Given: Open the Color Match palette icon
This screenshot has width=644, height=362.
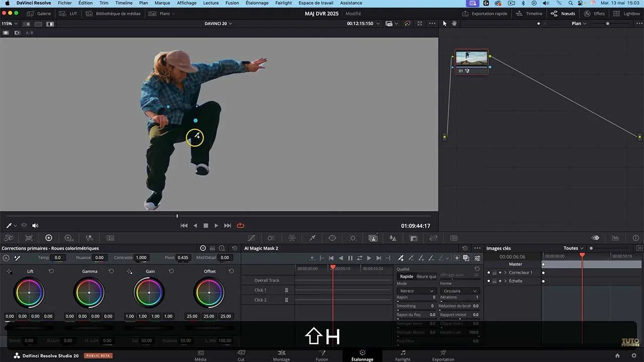Looking at the screenshot, I should point(29,238).
